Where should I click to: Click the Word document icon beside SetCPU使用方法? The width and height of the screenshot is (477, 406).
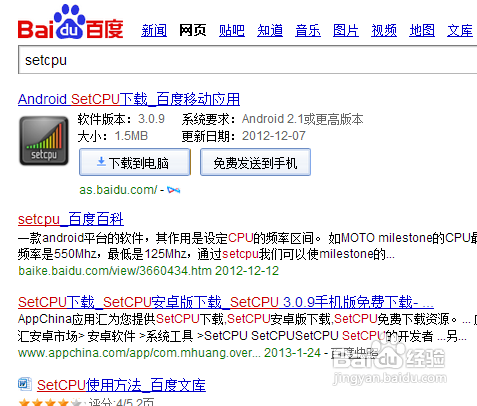(25, 384)
